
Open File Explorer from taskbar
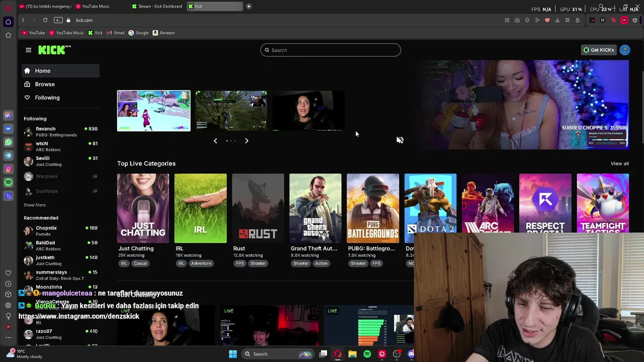353,354
